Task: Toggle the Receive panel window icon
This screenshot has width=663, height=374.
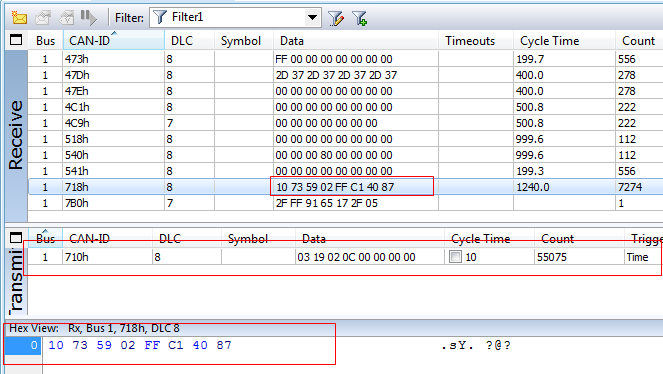Action: point(16,40)
